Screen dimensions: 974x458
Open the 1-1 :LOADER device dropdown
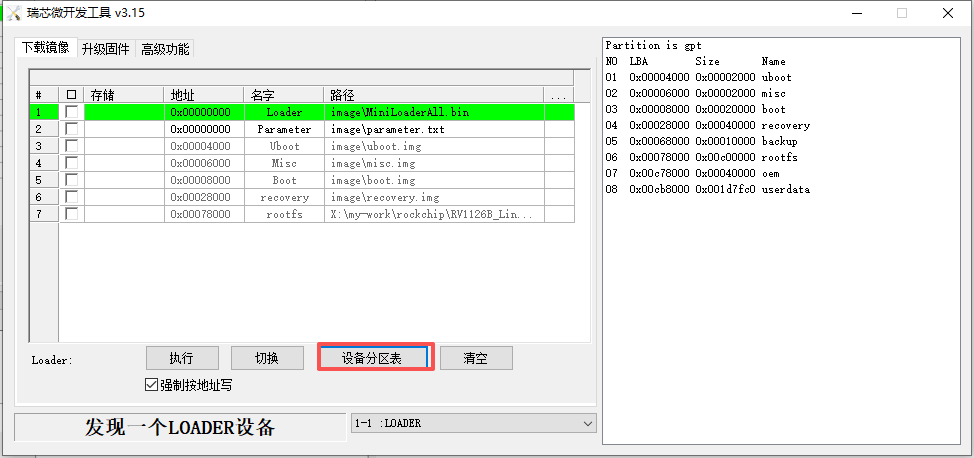click(473, 423)
